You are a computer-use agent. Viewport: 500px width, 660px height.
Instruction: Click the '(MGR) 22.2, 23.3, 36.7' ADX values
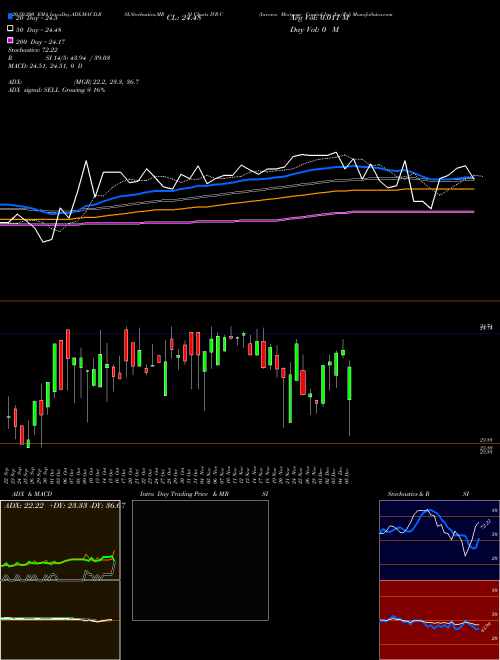[x=106, y=82]
